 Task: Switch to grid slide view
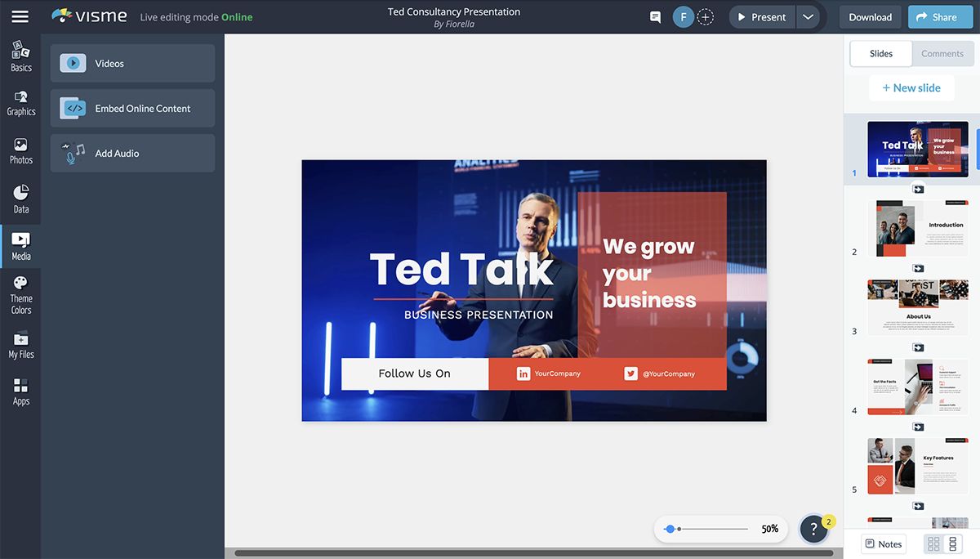pyautogui.click(x=933, y=544)
